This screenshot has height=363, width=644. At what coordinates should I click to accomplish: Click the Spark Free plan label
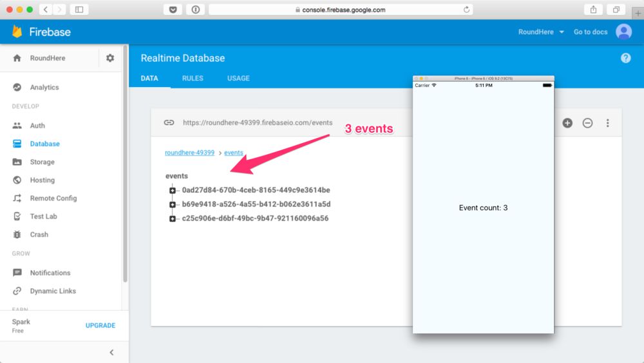click(21, 326)
